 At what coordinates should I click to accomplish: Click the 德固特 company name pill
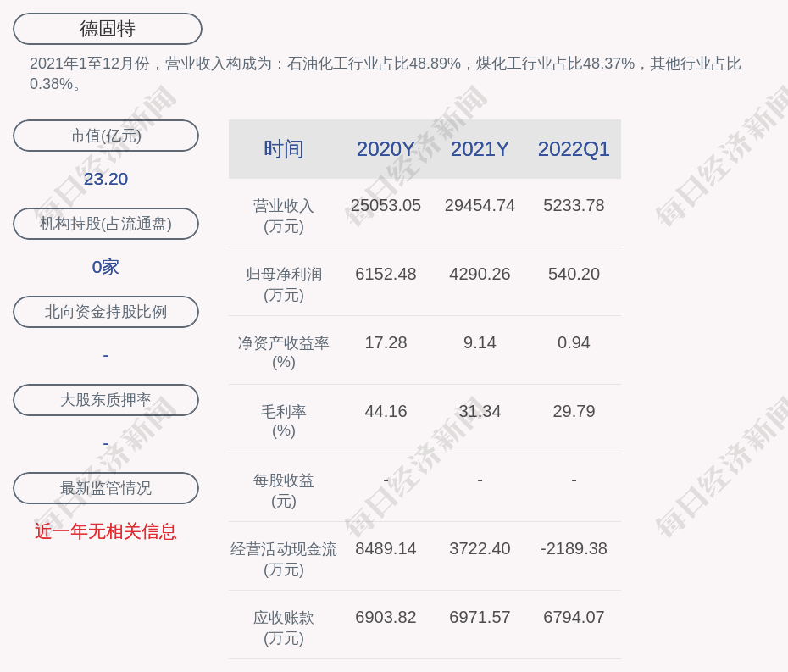(x=108, y=29)
